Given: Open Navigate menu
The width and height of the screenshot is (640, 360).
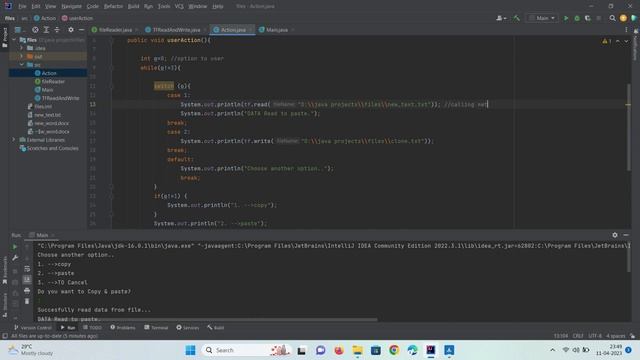Looking at the screenshot, I should pos(71,6).
